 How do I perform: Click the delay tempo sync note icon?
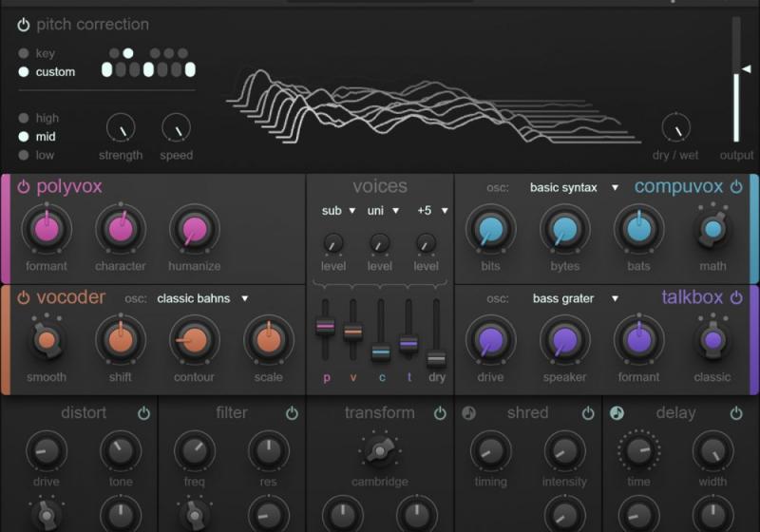617,413
